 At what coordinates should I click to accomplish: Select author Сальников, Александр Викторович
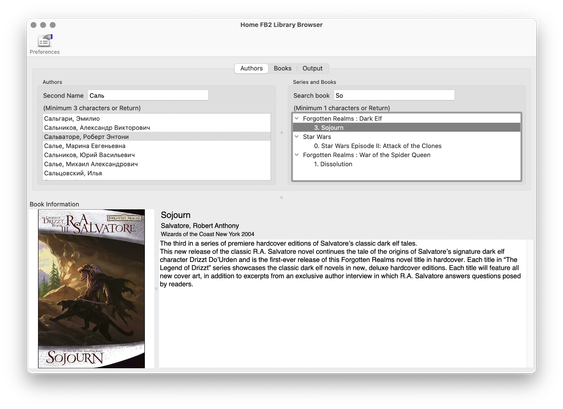click(157, 127)
